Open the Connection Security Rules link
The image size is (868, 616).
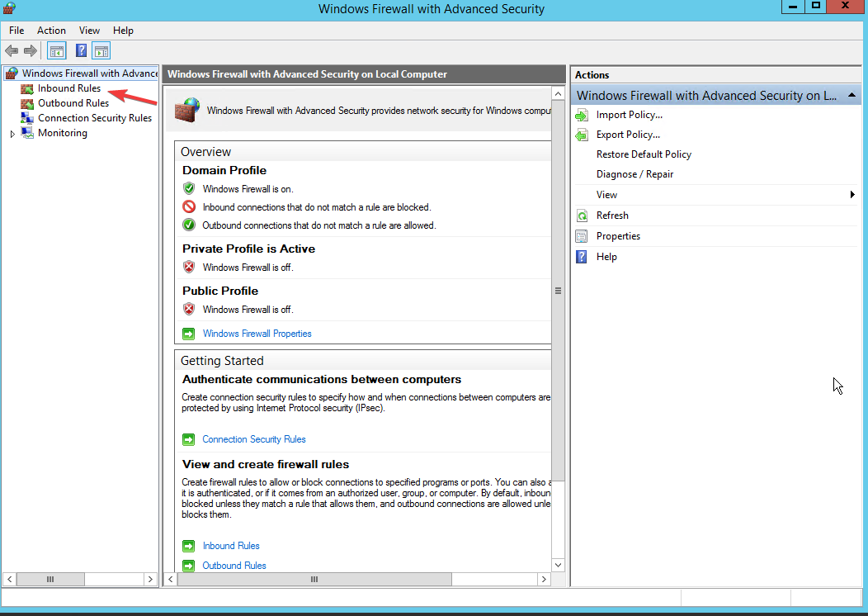point(254,439)
